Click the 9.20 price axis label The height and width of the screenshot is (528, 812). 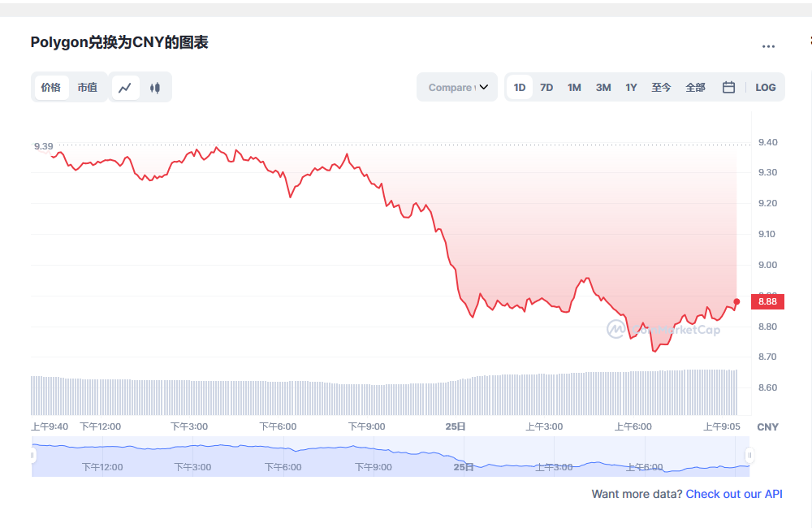[767, 203]
